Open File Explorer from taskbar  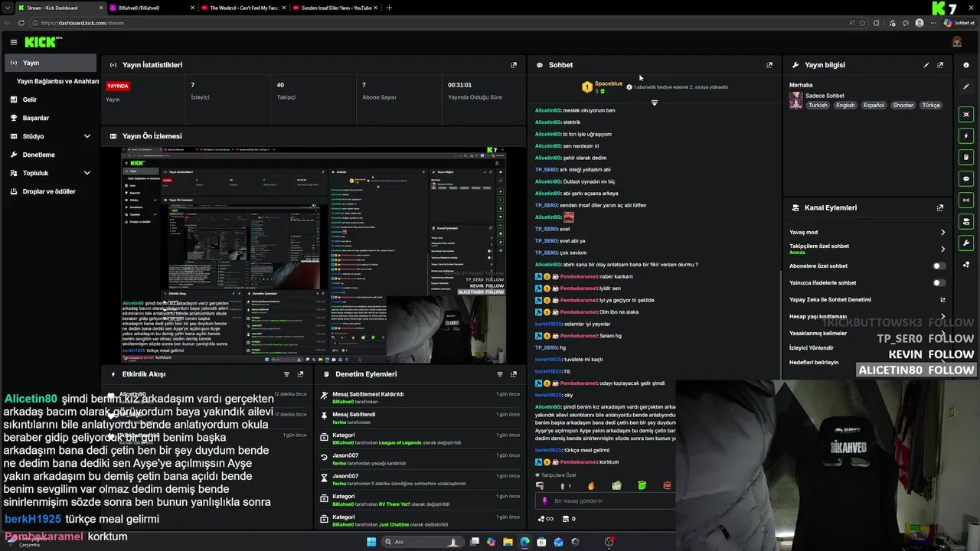pos(508,542)
